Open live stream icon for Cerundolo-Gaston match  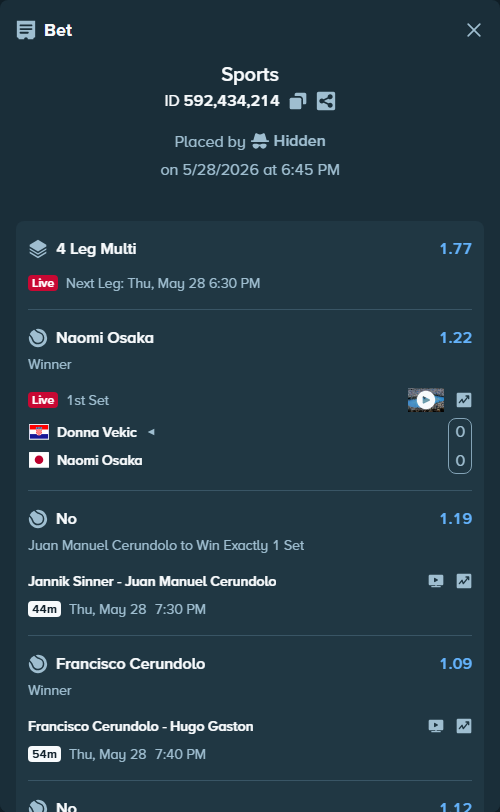pos(436,726)
